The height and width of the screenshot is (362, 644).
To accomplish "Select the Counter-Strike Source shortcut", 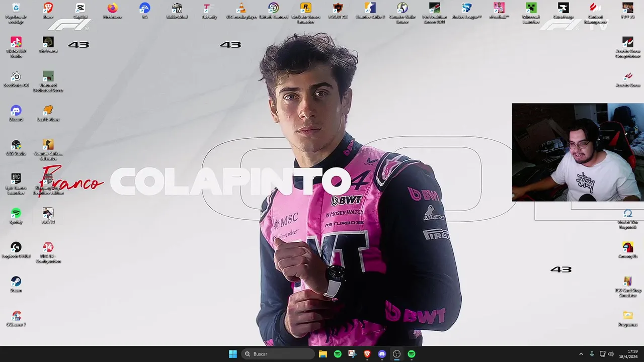I will pos(402,13).
